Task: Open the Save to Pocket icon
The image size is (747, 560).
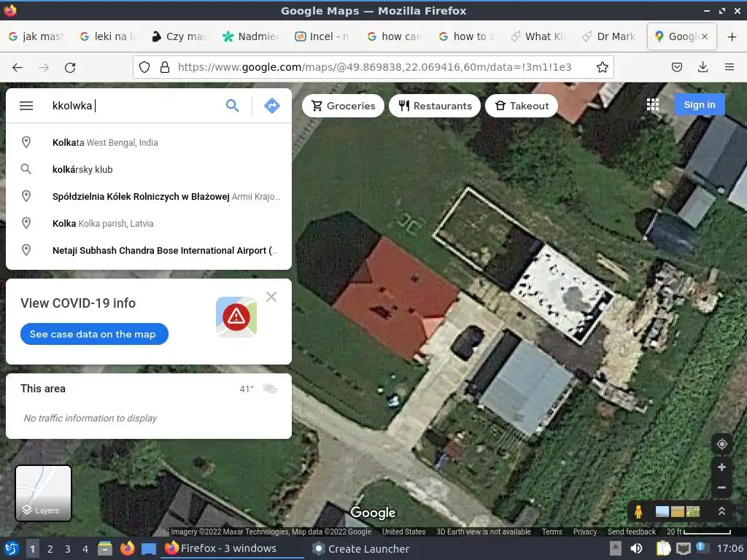Action: pos(677,67)
